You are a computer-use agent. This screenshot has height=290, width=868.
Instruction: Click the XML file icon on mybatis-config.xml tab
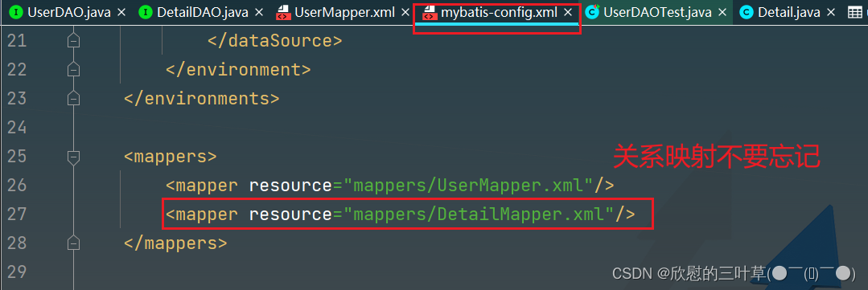click(430, 12)
